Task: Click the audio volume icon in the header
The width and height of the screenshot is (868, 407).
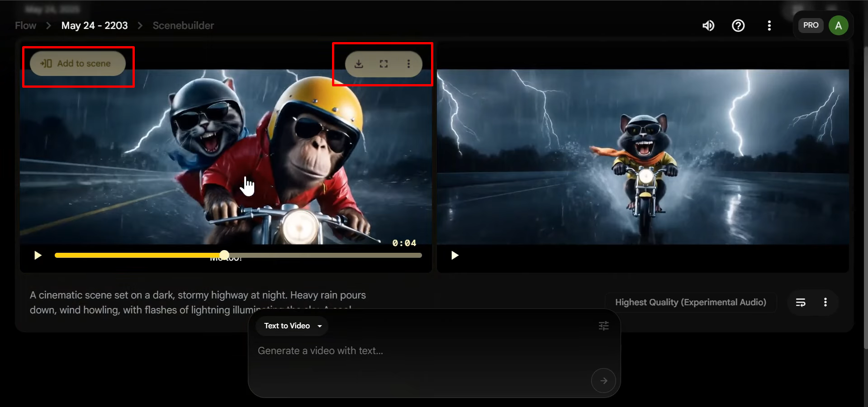Action: (x=708, y=25)
